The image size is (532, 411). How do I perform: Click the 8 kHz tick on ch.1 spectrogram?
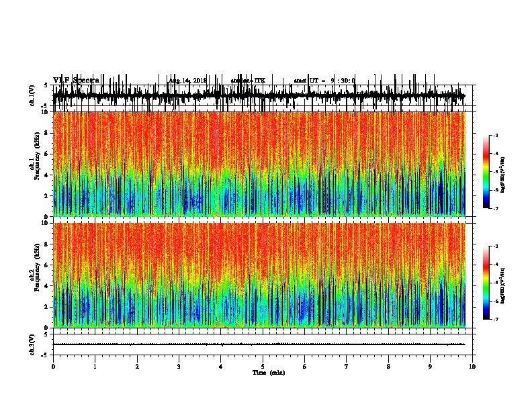click(47, 133)
